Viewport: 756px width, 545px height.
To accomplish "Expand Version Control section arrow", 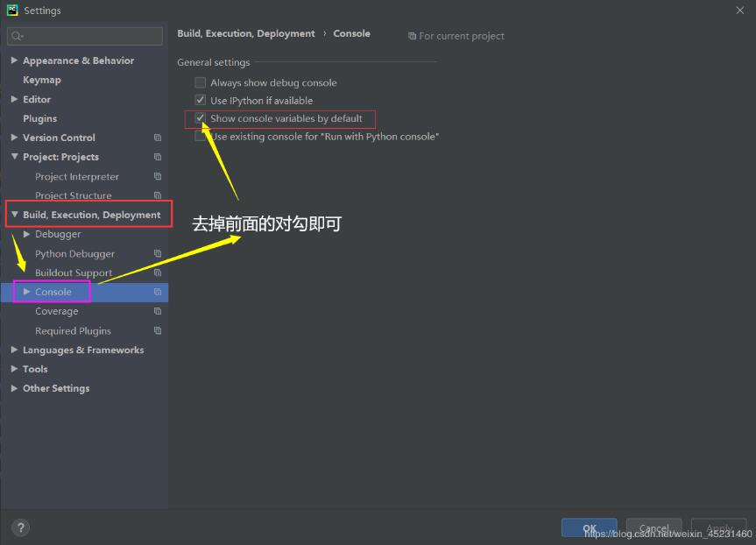I will point(15,138).
